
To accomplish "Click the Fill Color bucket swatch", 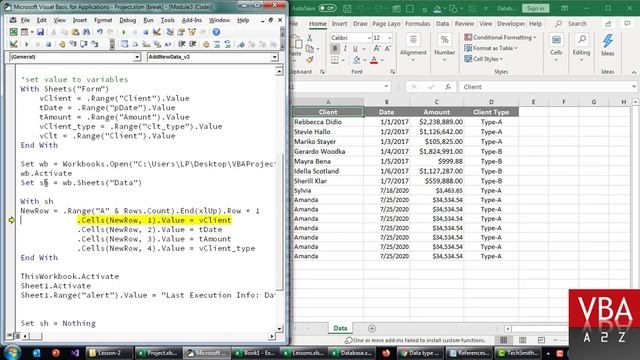I will 356,60.
